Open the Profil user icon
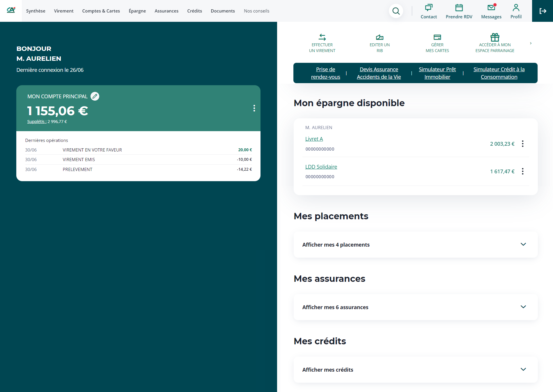553x392 pixels. [516, 8]
